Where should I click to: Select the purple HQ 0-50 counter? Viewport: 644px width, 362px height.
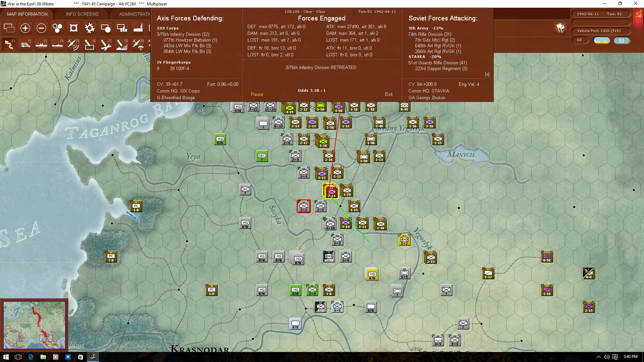point(547,256)
